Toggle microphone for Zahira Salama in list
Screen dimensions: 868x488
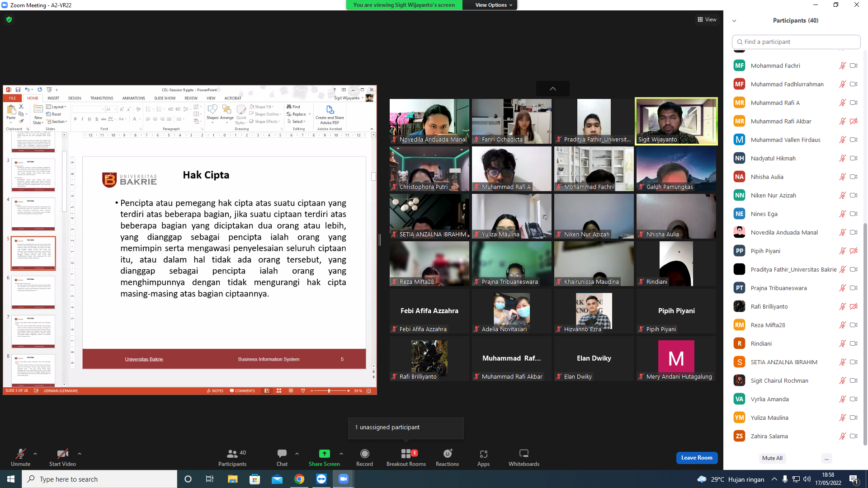tap(842, 436)
